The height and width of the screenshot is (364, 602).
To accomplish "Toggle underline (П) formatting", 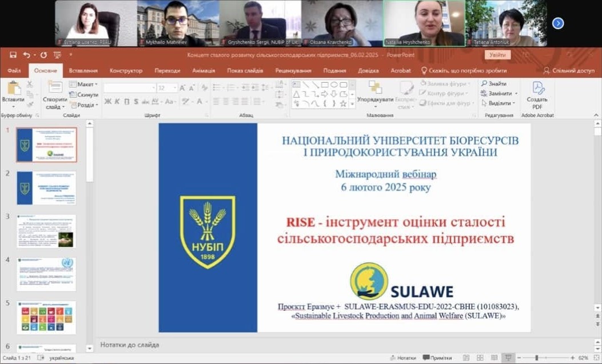I will coord(127,102).
